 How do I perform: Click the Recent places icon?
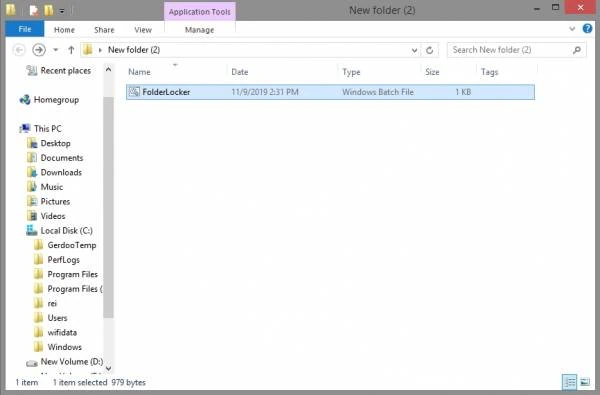[31, 70]
